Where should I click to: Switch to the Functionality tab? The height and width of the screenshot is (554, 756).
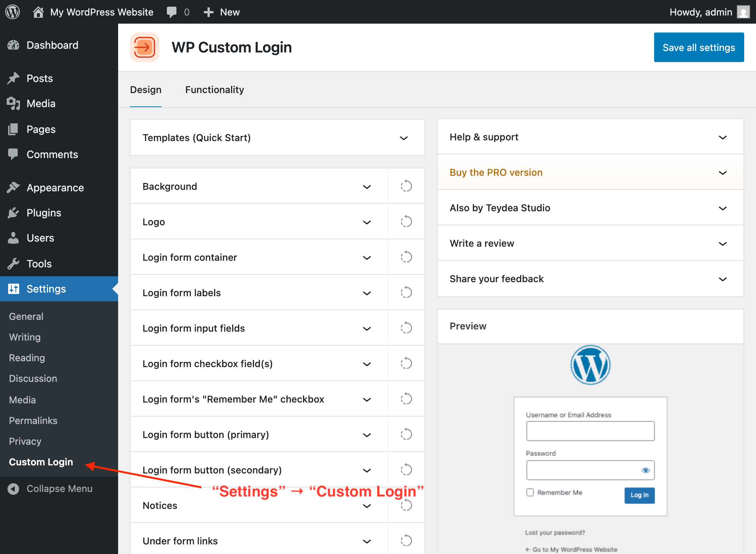214,89
